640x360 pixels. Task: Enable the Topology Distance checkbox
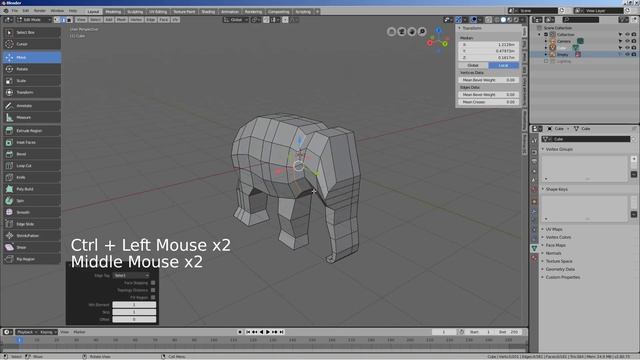pyautogui.click(x=153, y=290)
